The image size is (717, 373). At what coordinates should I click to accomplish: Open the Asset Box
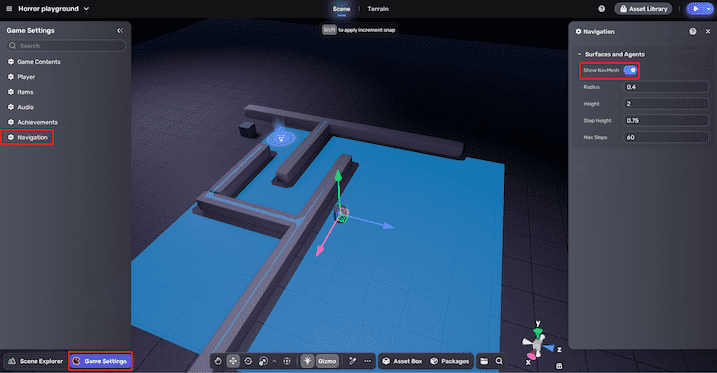(402, 361)
